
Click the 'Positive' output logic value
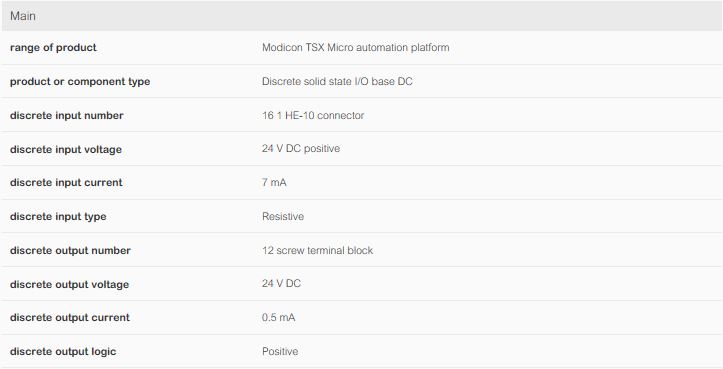click(x=280, y=351)
